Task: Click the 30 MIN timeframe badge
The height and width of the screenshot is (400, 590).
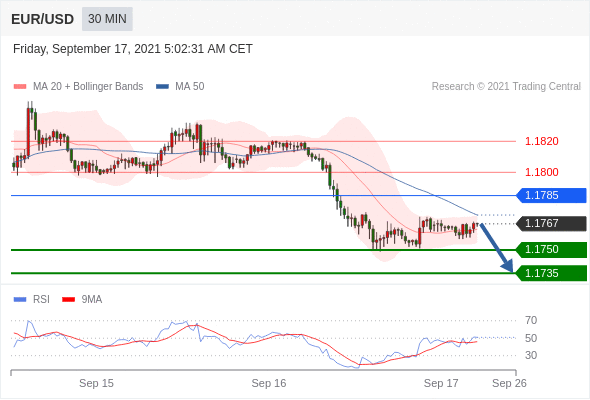Action: pos(107,19)
